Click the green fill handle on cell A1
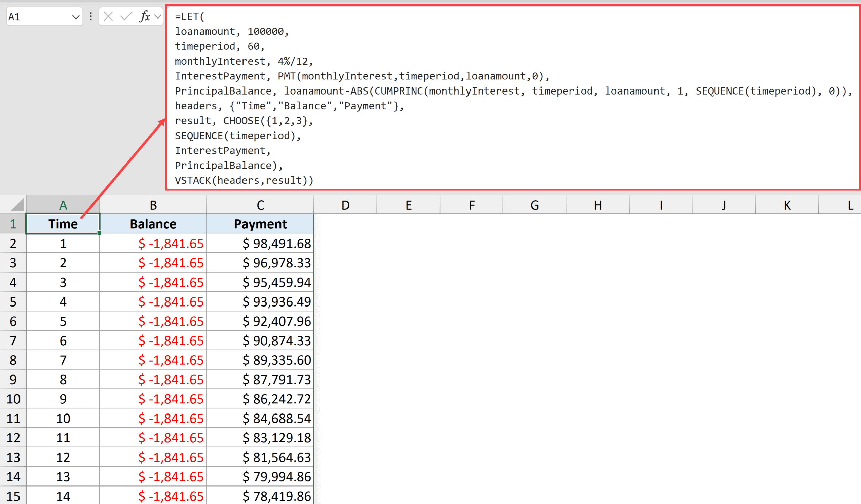861x504 pixels. [x=99, y=233]
